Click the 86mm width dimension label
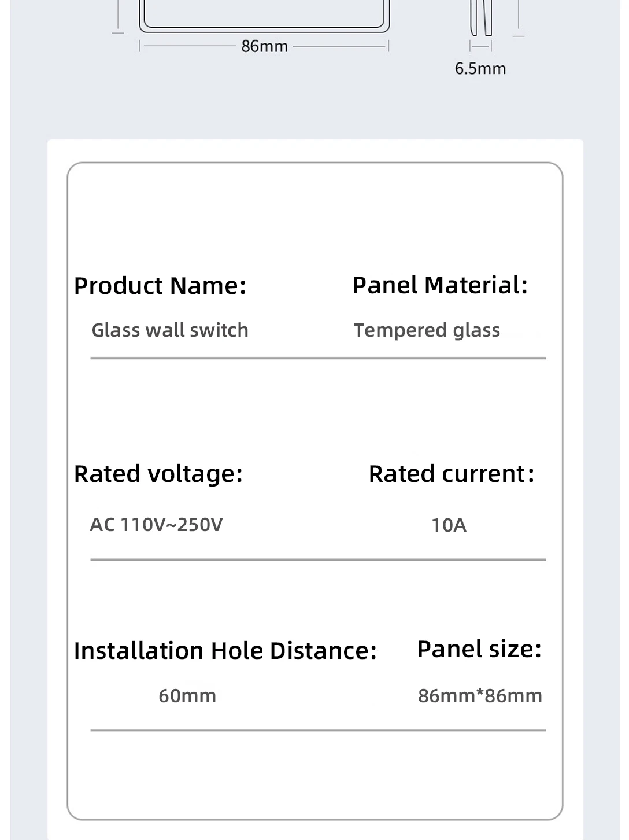 (x=264, y=46)
